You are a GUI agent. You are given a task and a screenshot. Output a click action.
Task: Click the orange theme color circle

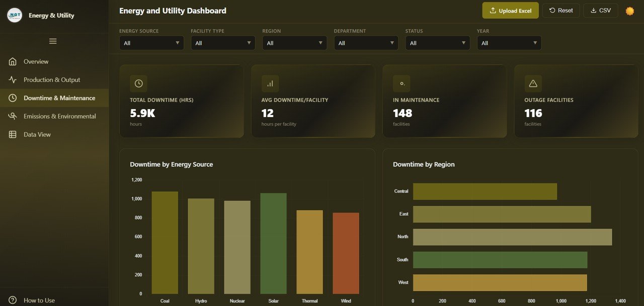[x=629, y=10]
